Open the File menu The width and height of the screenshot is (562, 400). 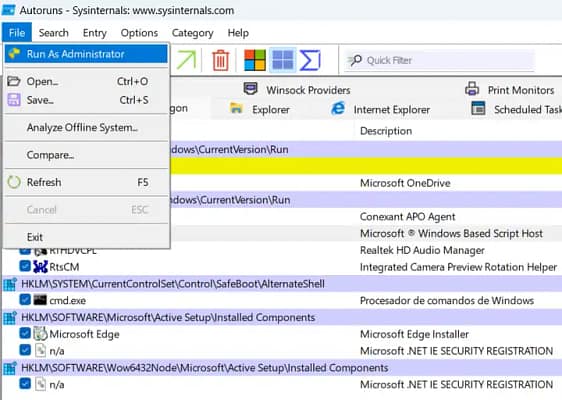pyautogui.click(x=17, y=33)
